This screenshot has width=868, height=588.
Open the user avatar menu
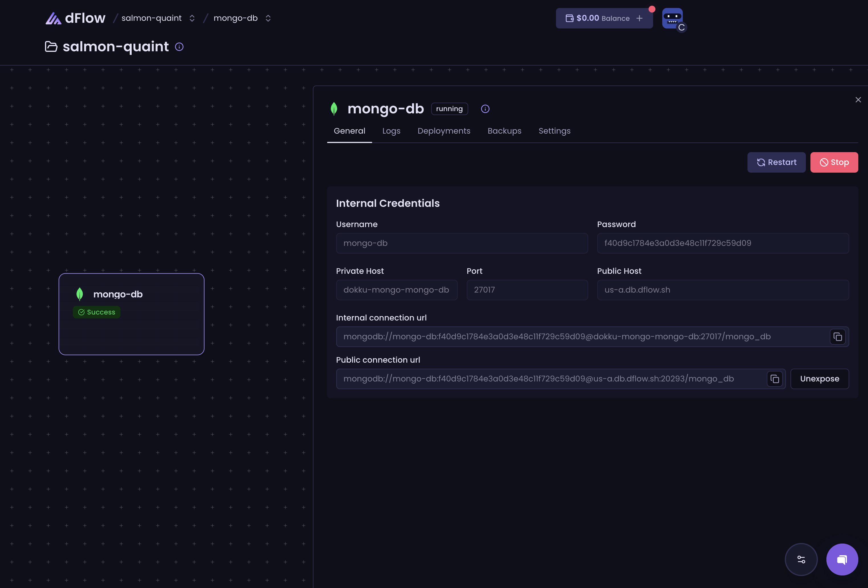[672, 18]
